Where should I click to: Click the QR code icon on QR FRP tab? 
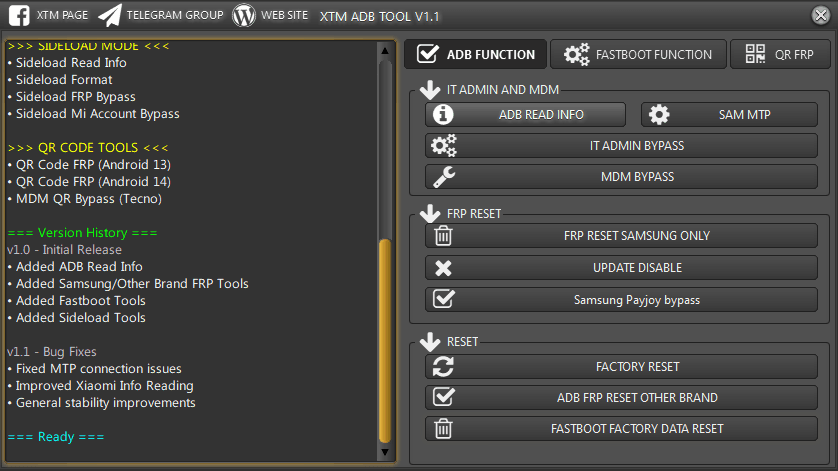[755, 54]
